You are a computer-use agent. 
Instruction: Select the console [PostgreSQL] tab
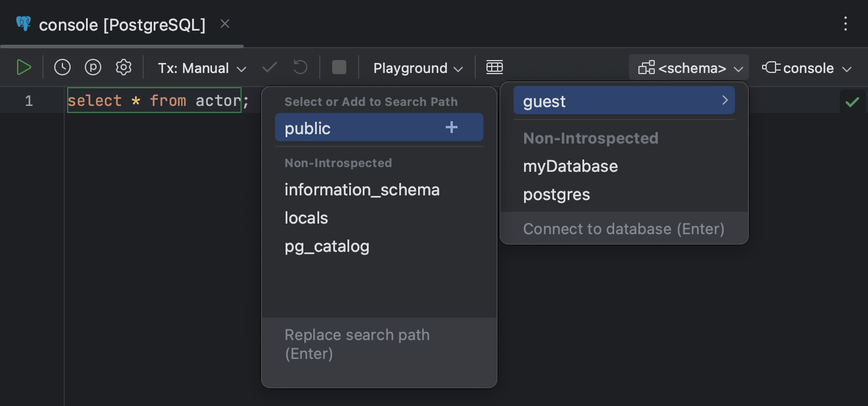(121, 25)
